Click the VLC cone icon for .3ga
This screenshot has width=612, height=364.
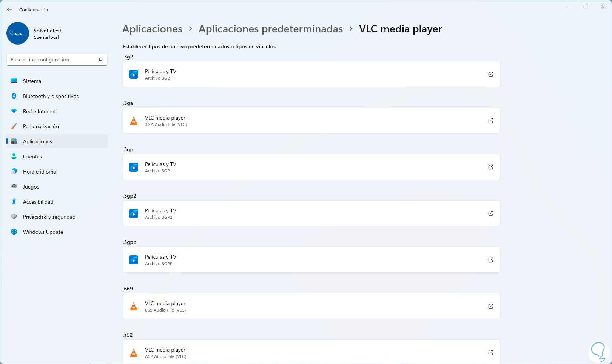134,121
